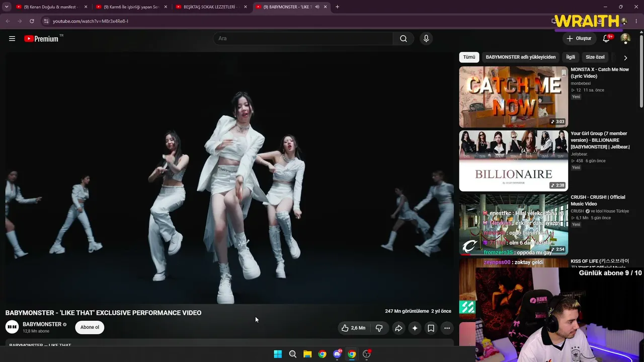Screen dimensions: 644x362
Task: Click the Oluştur create button
Action: pos(579,39)
